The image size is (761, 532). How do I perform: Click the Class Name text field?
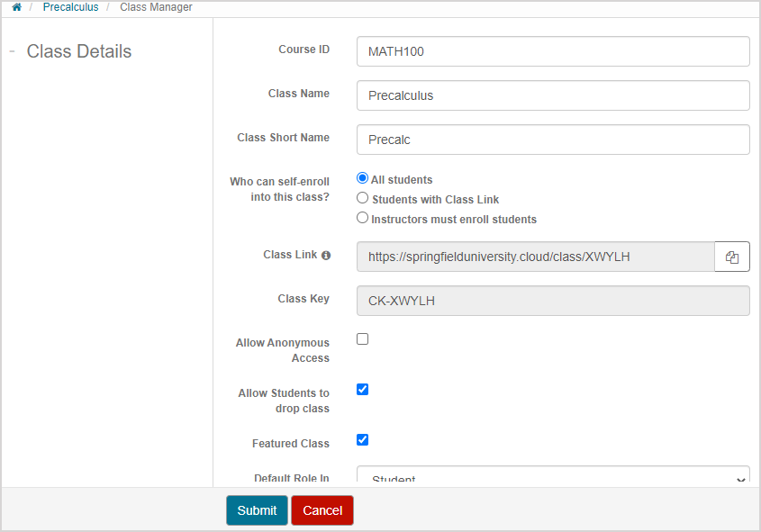pyautogui.click(x=553, y=95)
